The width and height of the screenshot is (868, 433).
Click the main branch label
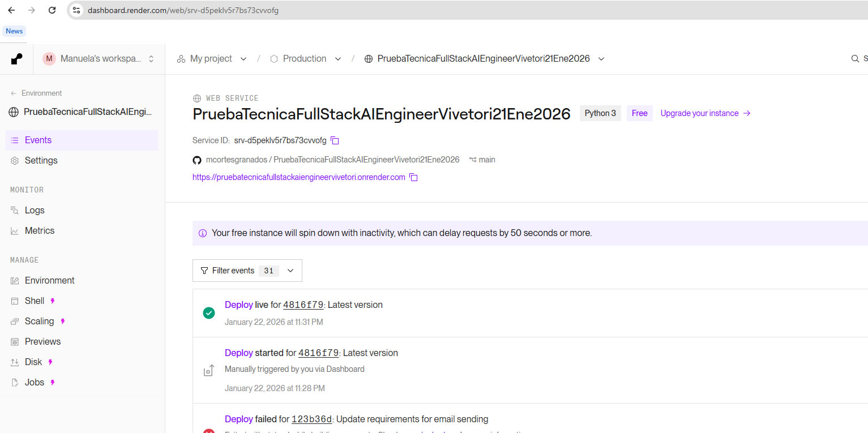click(x=487, y=160)
